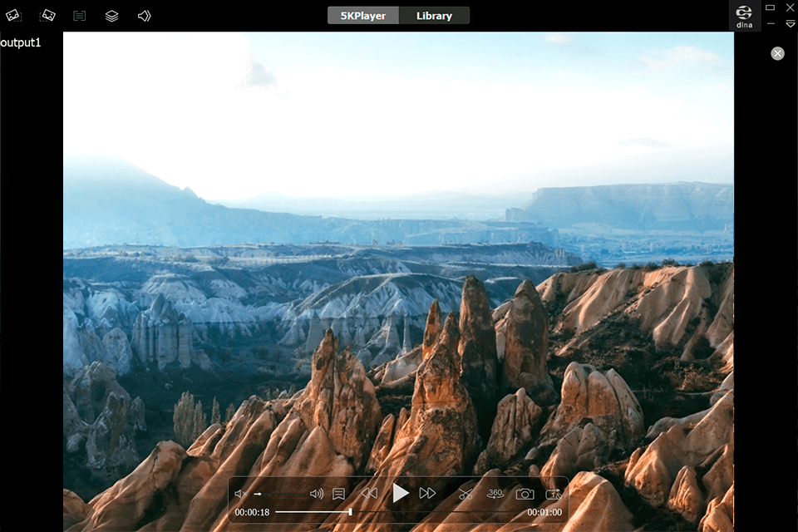Image resolution: width=798 pixels, height=532 pixels.
Task: Click the scissors video cut icon
Action: tap(465, 494)
